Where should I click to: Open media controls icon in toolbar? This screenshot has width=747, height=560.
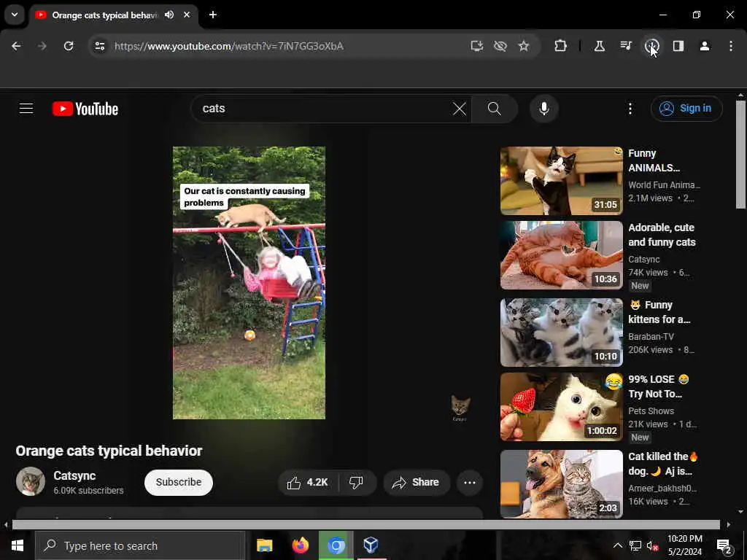click(x=625, y=46)
